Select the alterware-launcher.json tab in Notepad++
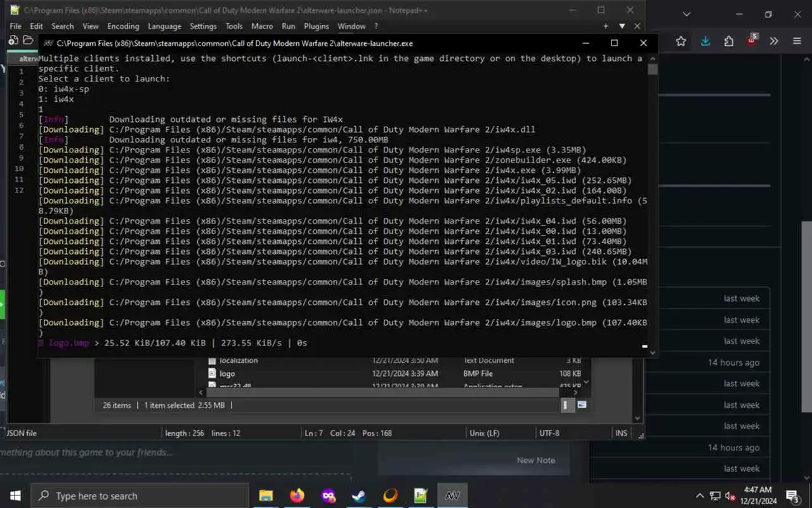 28,58
